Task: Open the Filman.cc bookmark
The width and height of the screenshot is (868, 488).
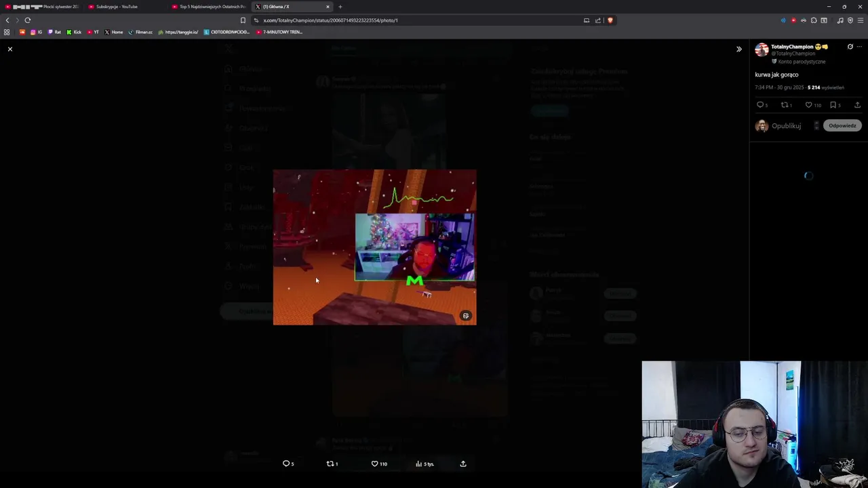Action: [x=140, y=32]
